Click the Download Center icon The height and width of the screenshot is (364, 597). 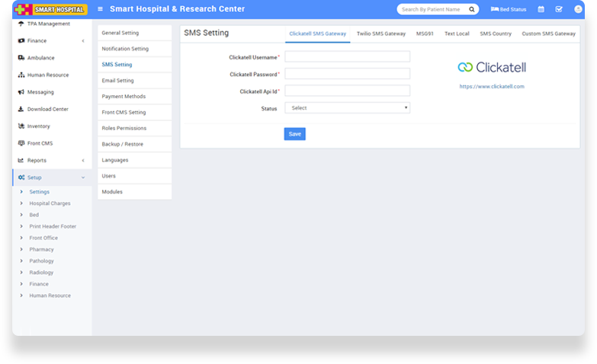[21, 109]
